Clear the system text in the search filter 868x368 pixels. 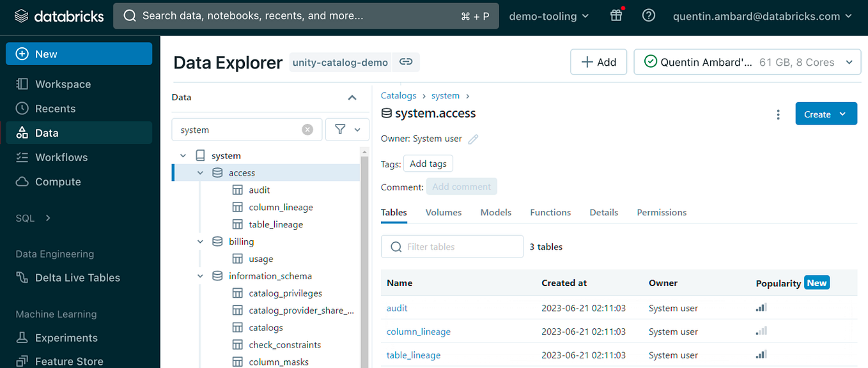coord(307,129)
